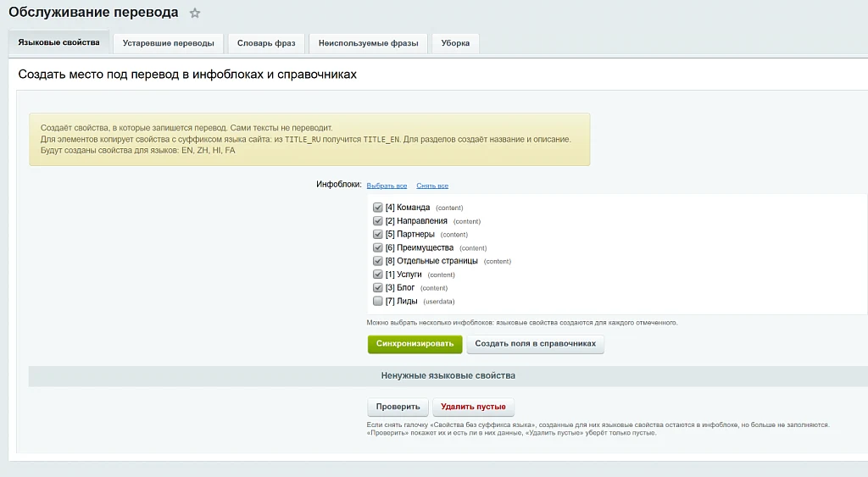This screenshot has width=868, height=477.
Task: Uncheck [8] Отдельные страницы checkbox
Action: [x=377, y=261]
